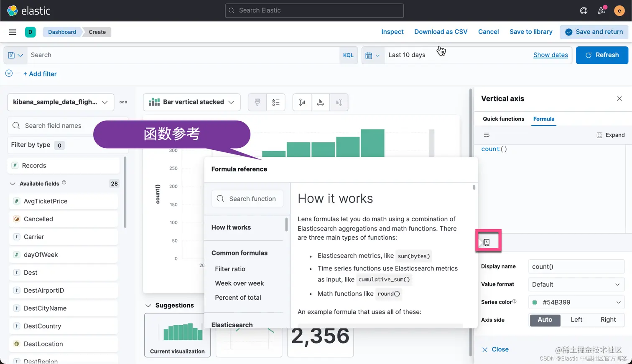This screenshot has height=364, width=632.
Task: Expand the formula editor
Action: click(x=611, y=135)
